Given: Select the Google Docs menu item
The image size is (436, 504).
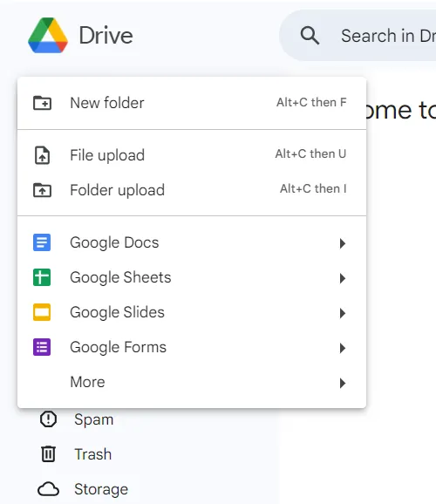Looking at the screenshot, I should 192,242.
